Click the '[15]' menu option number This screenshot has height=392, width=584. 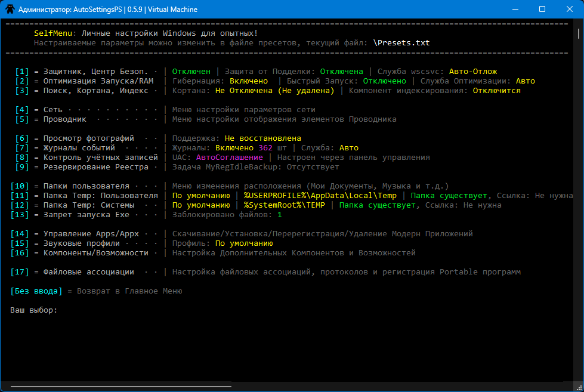(x=19, y=243)
